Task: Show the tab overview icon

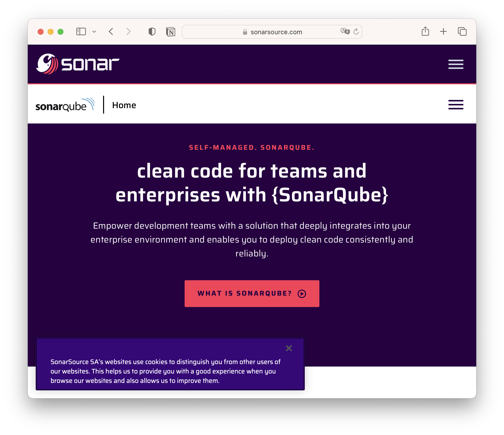Action: point(462,31)
